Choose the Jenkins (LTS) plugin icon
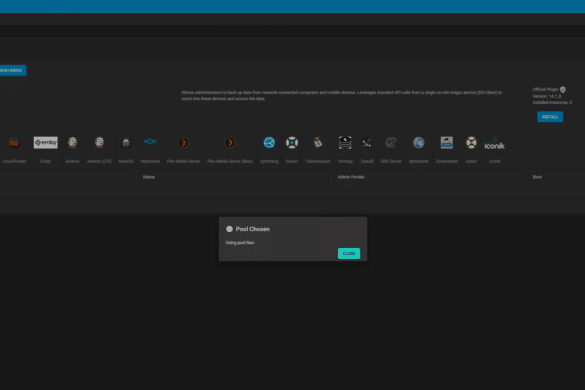The height and width of the screenshot is (390, 585). pyautogui.click(x=99, y=143)
